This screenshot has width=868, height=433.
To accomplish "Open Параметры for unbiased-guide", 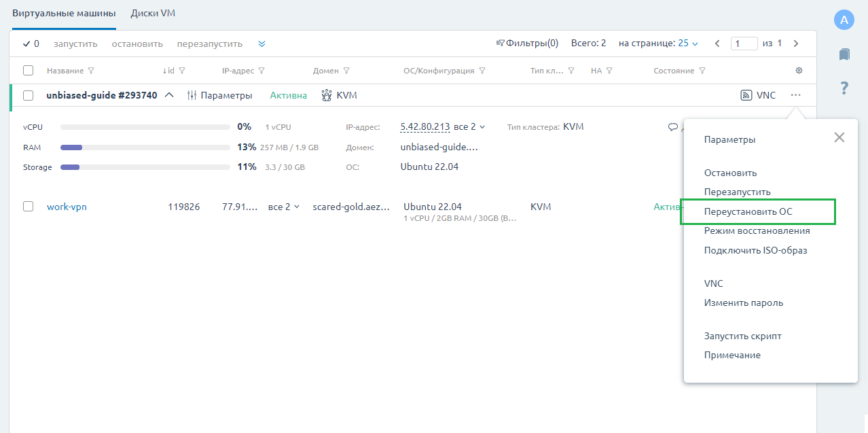I will point(219,96).
